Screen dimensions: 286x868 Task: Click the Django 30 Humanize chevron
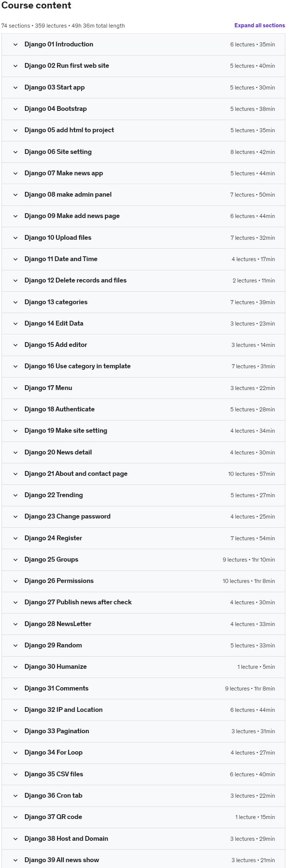click(15, 667)
